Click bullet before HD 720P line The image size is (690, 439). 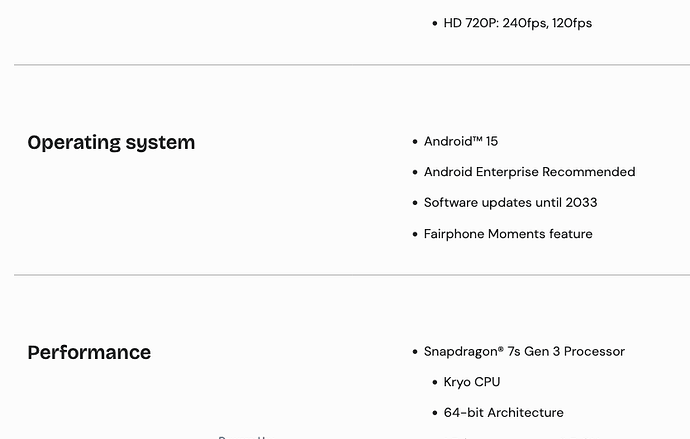click(434, 24)
